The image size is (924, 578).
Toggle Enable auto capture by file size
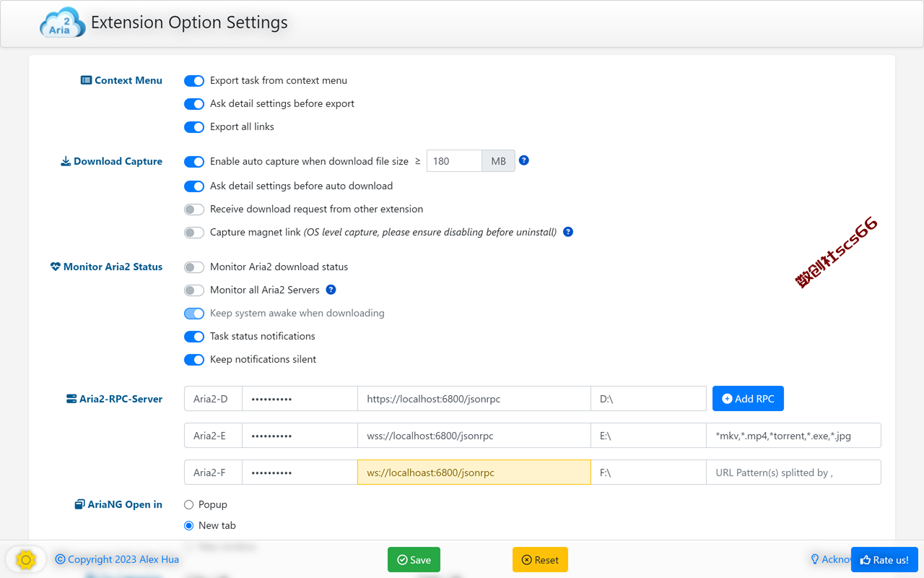coord(194,162)
